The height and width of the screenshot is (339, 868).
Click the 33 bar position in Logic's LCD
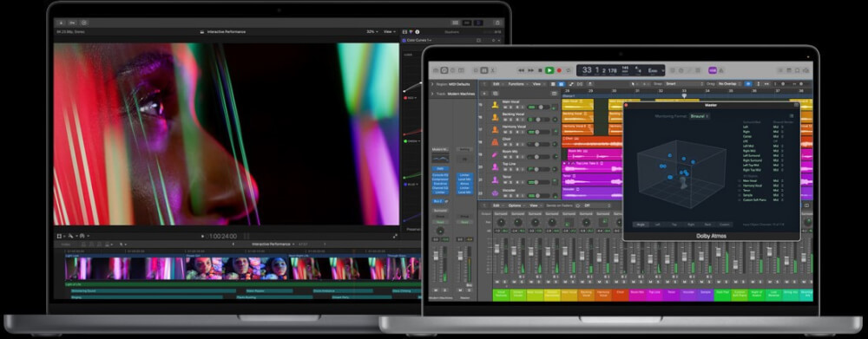pyautogui.click(x=587, y=70)
